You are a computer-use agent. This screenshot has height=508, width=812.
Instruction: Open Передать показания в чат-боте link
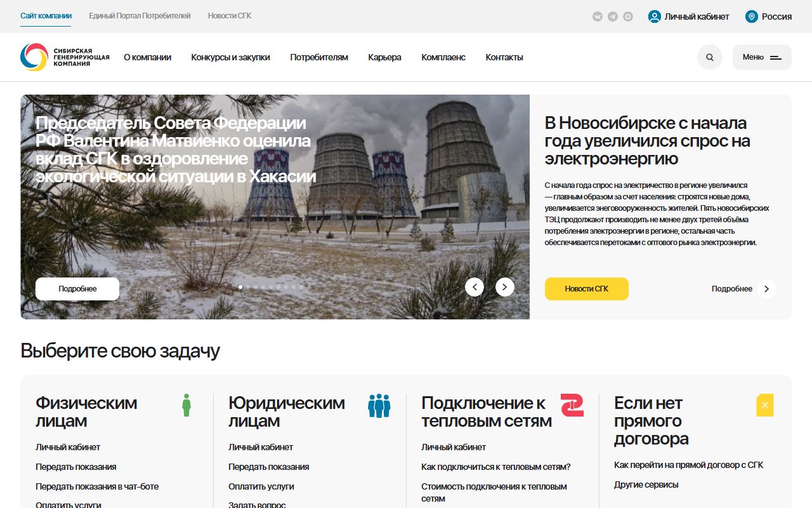coord(97,486)
